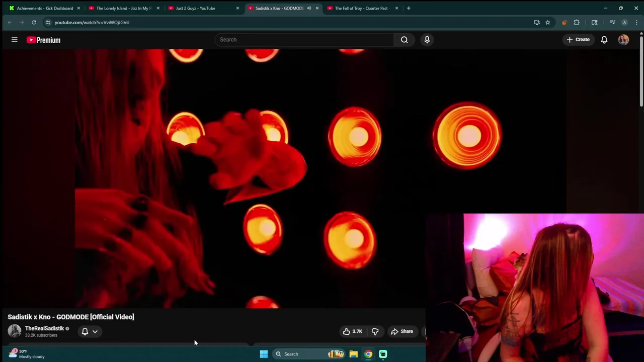Close The Fall of Troy tab
Image resolution: width=644 pixels, height=362 pixels.
(x=396, y=8)
